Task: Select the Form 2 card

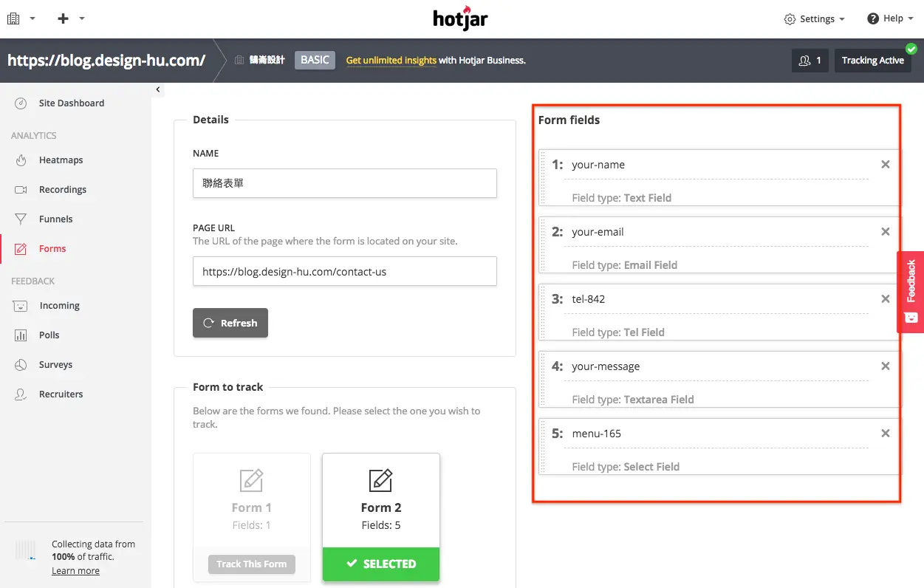Action: click(381, 516)
